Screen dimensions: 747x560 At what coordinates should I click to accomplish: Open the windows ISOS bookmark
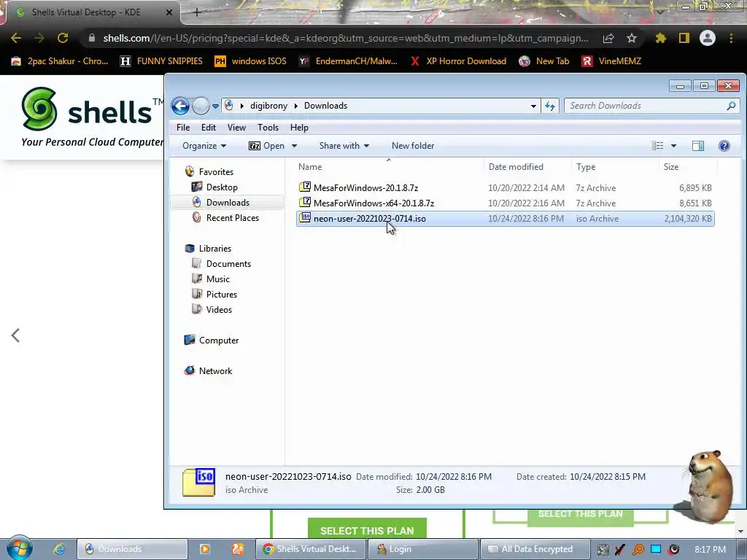[251, 61]
